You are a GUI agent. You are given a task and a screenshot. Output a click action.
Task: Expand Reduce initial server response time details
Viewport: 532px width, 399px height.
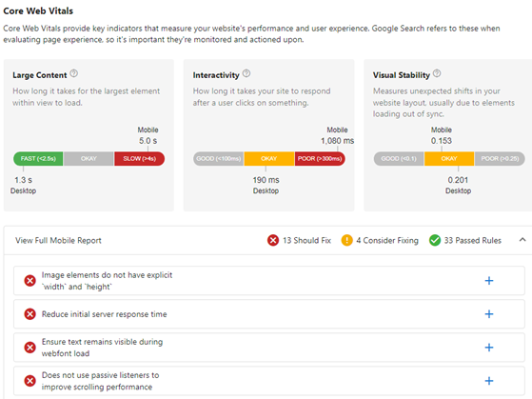[x=489, y=314]
